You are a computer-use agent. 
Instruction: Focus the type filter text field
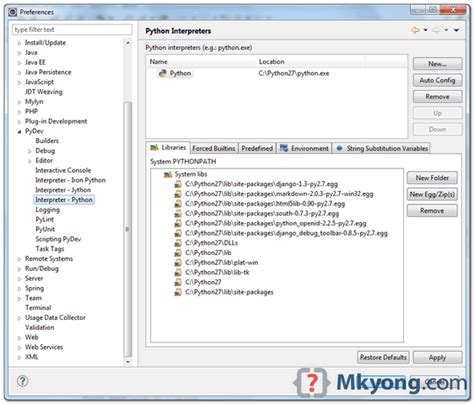pyautogui.click(x=72, y=30)
